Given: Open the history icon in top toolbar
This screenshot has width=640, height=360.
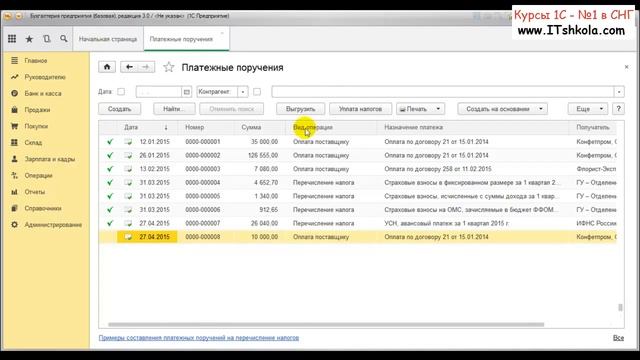Looking at the screenshot, I should click(x=47, y=39).
